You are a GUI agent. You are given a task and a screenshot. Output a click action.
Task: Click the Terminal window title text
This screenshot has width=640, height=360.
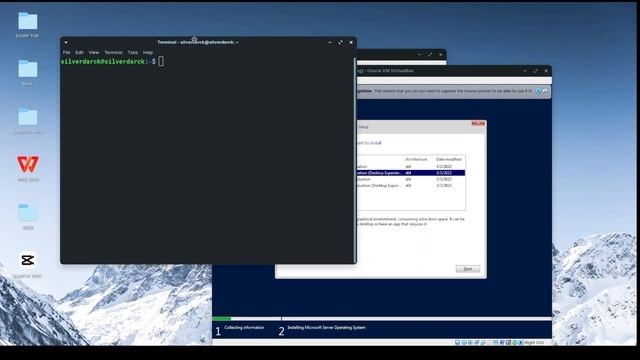tap(198, 42)
